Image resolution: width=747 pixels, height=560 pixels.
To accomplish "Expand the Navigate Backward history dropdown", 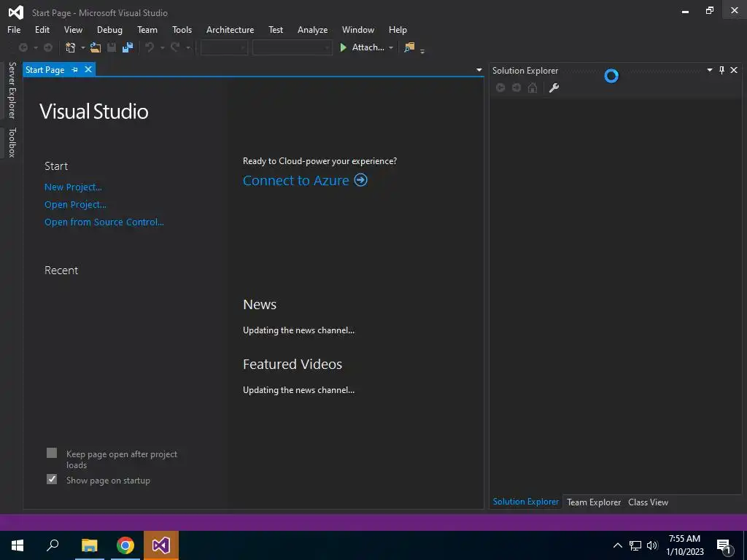I will pos(36,47).
